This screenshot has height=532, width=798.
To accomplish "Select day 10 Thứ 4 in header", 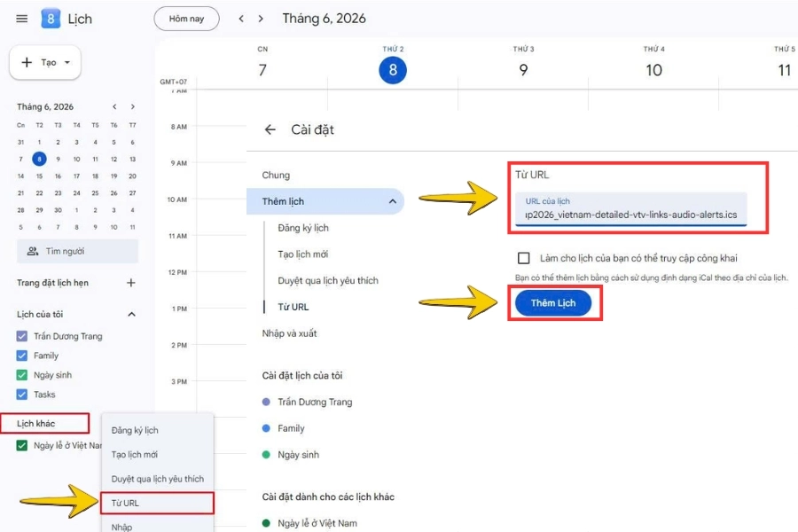I will 654,70.
